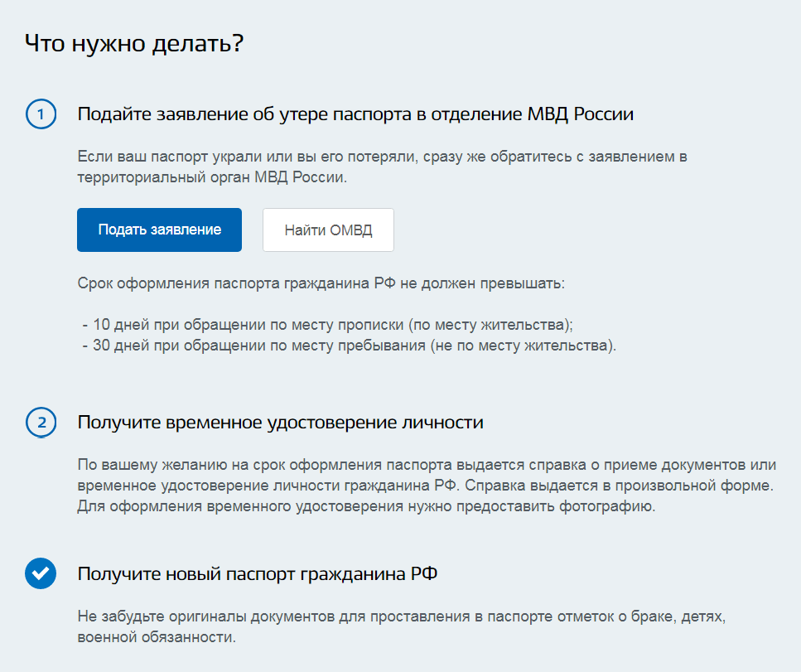
Task: Click the 'Подать заявление' button
Action: coord(159,230)
